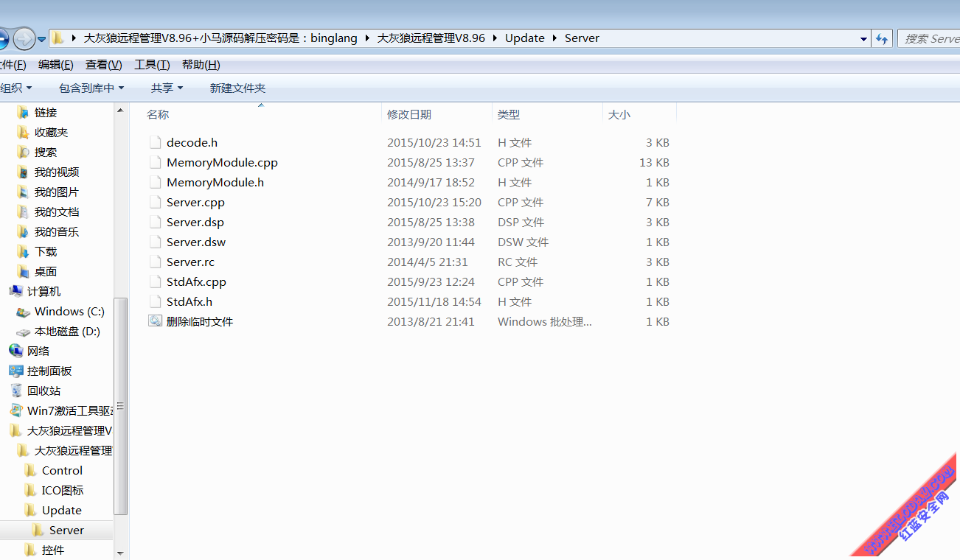The width and height of the screenshot is (960, 560).
Task: Click the 控制面板 icon in navigation tree
Action: [15, 371]
